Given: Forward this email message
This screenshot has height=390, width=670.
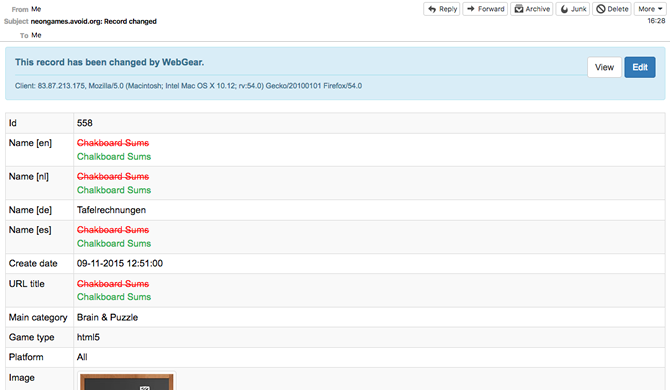Looking at the screenshot, I should click(x=485, y=9).
